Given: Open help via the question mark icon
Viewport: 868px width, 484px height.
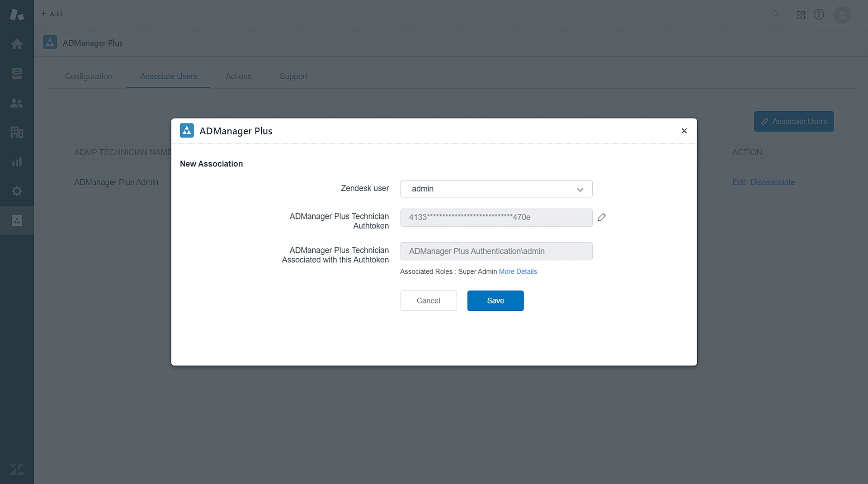Looking at the screenshot, I should pyautogui.click(x=819, y=14).
